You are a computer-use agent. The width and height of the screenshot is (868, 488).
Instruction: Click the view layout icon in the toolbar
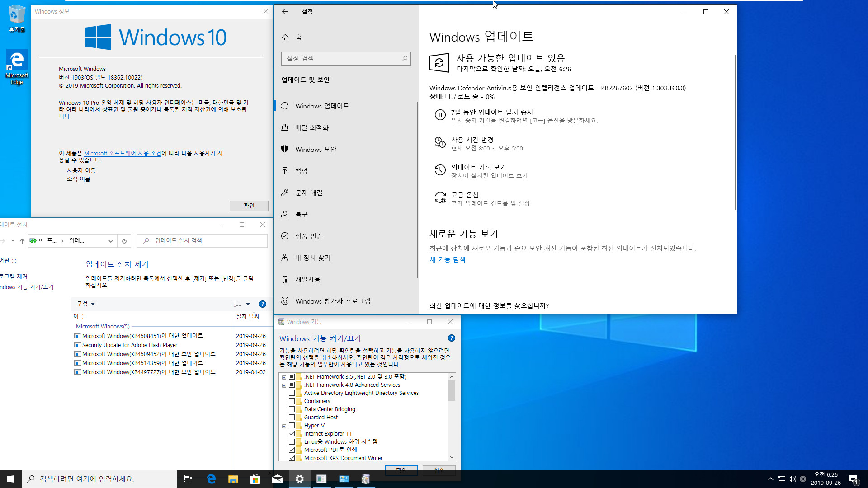[x=237, y=304]
